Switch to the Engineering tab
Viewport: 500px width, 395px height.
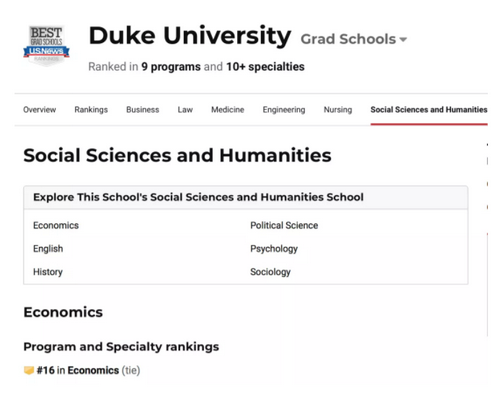click(284, 110)
